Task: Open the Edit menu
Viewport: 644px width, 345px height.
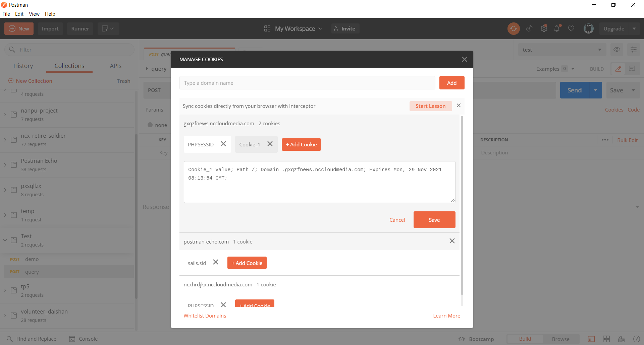Action: tap(19, 14)
